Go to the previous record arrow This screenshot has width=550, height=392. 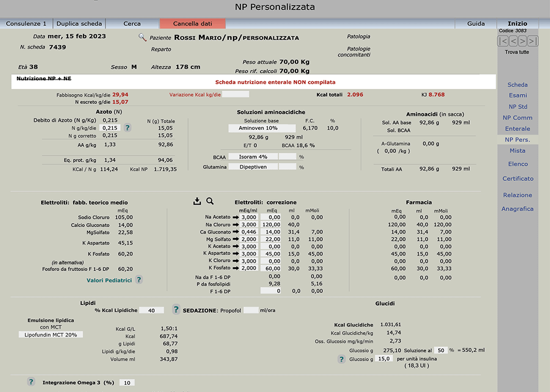tap(513, 41)
